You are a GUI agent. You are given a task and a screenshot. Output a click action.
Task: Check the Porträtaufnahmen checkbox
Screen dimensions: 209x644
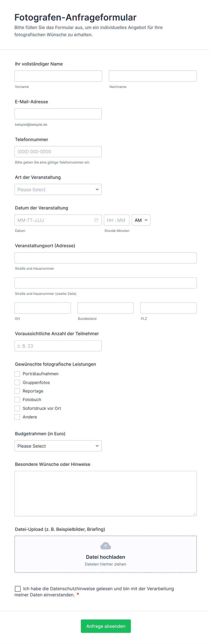point(17,374)
